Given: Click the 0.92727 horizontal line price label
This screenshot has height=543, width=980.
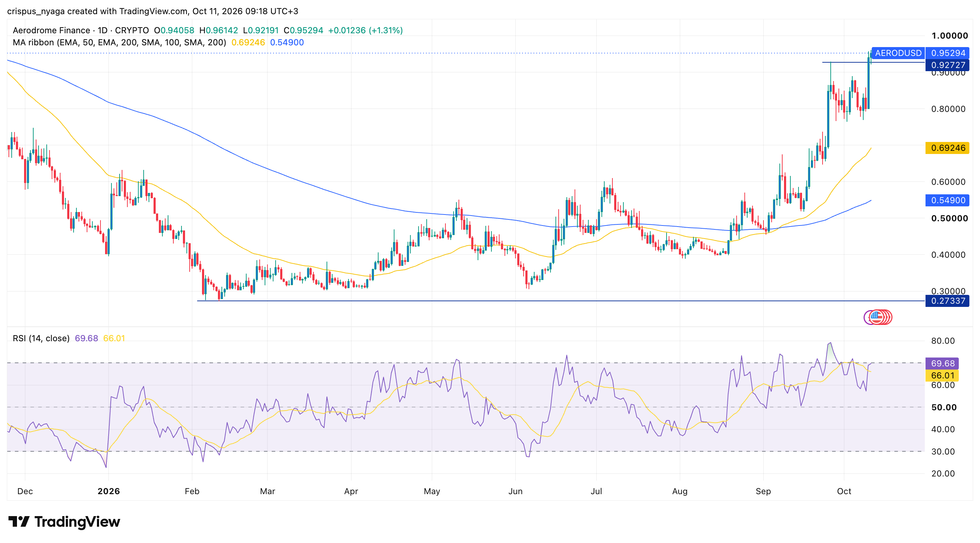Looking at the screenshot, I should click(x=948, y=65).
